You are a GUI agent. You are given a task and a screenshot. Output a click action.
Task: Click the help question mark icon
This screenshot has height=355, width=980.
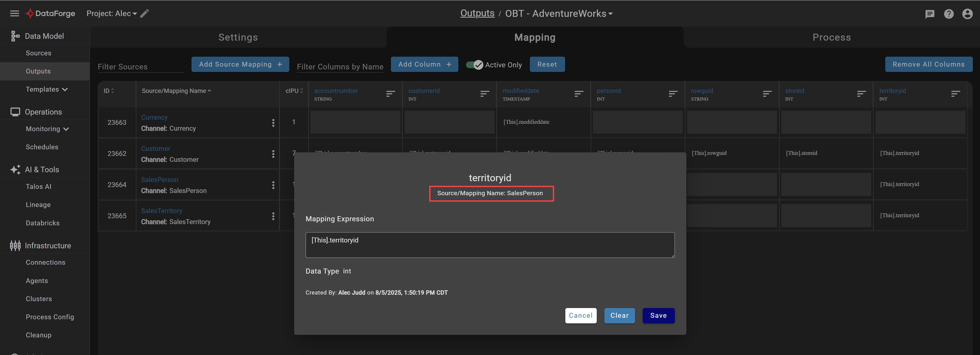(949, 14)
